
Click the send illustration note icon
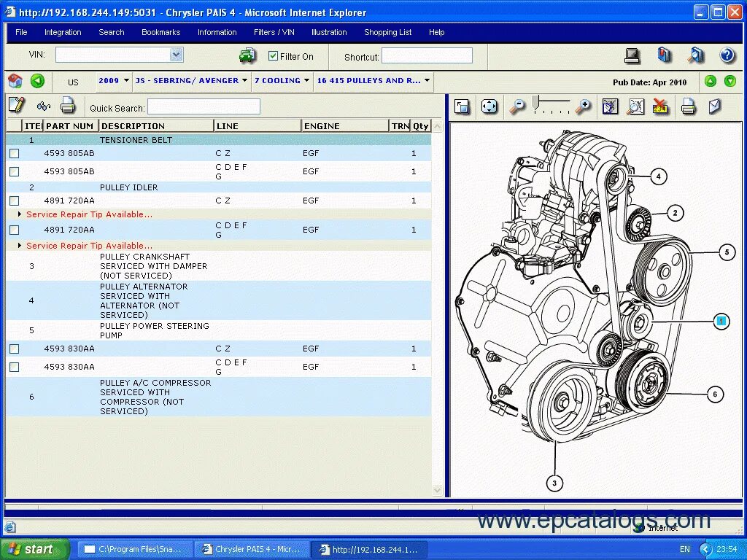[715, 106]
